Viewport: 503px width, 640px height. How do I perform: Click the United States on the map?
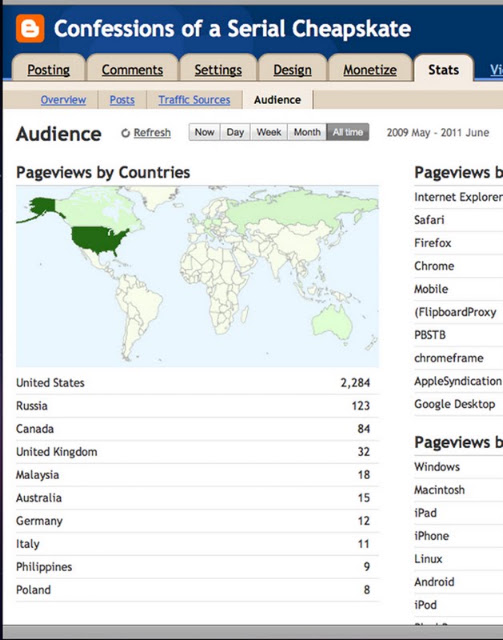click(x=98, y=239)
